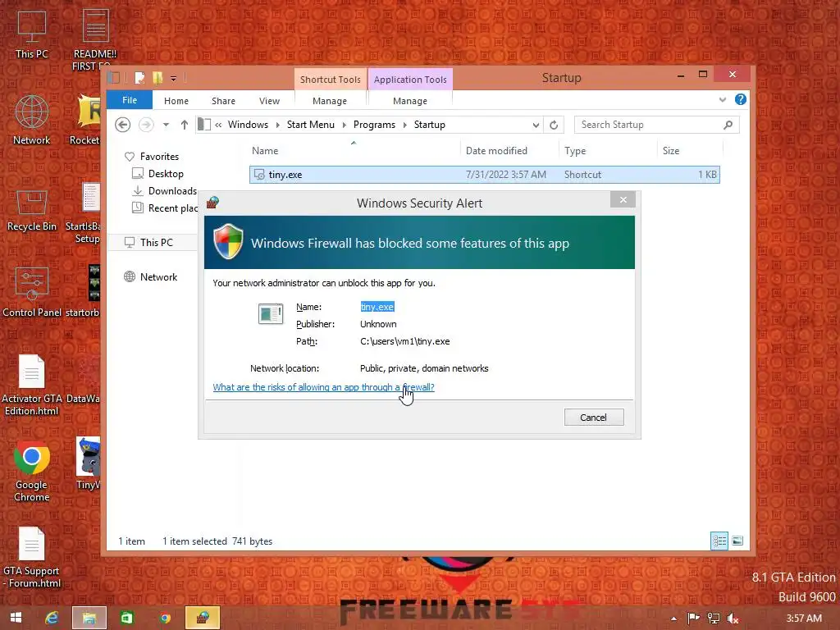Switch to File Explorer taskbar button

[89, 618]
